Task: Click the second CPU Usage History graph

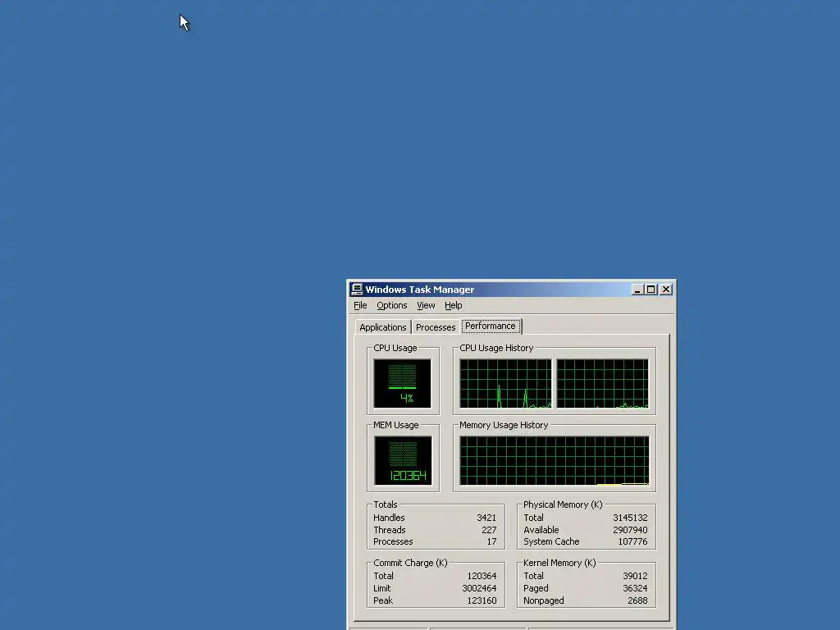Action: pos(602,384)
